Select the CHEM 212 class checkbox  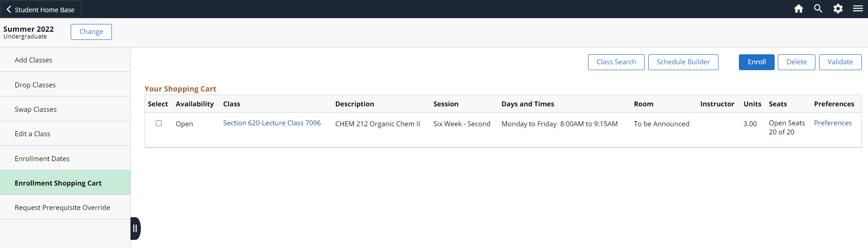[159, 123]
